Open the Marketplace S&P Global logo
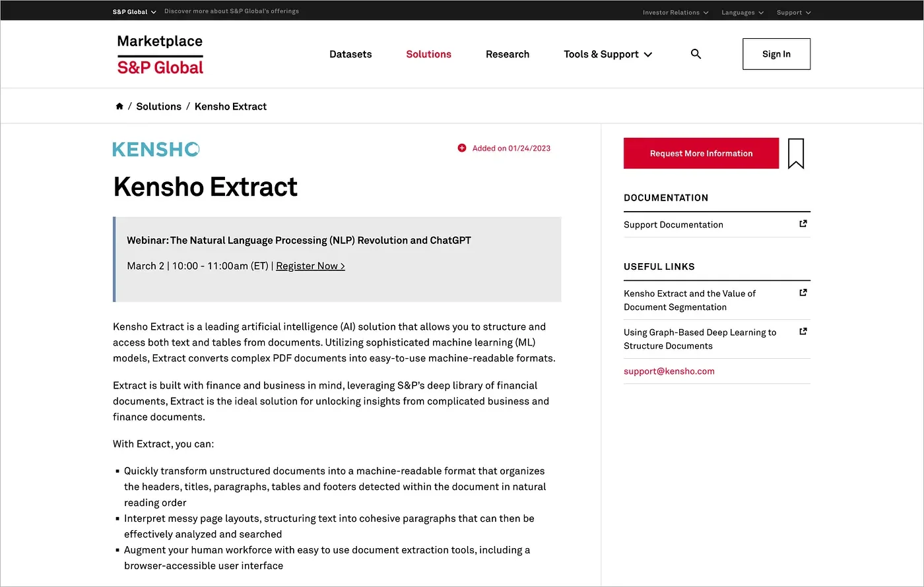 pos(160,54)
